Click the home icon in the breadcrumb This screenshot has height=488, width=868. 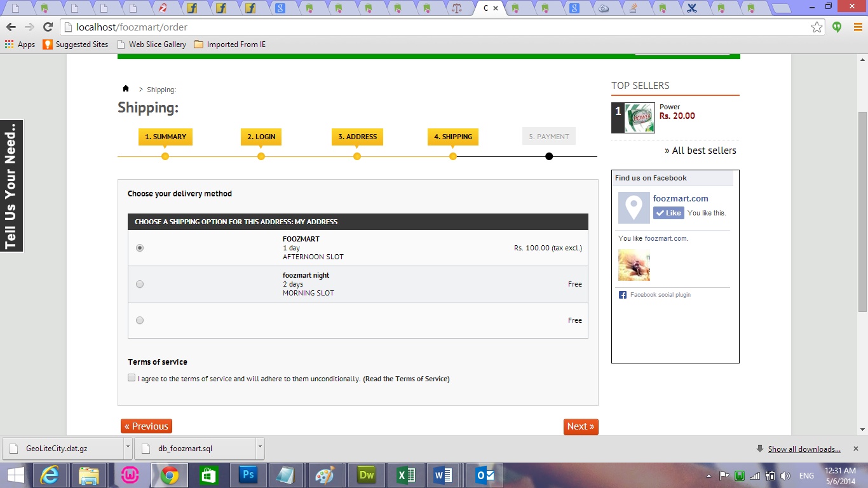click(126, 89)
